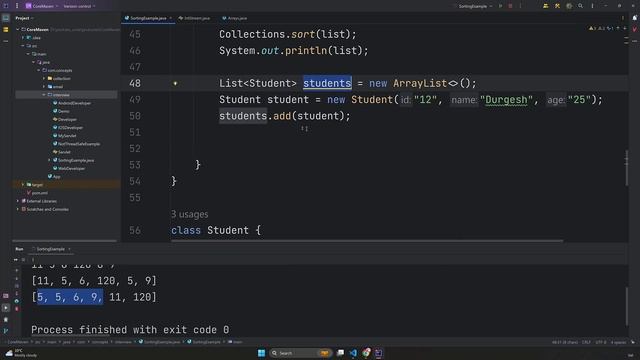Open the Project view mode dropdown
640x360 pixels.
(24, 18)
